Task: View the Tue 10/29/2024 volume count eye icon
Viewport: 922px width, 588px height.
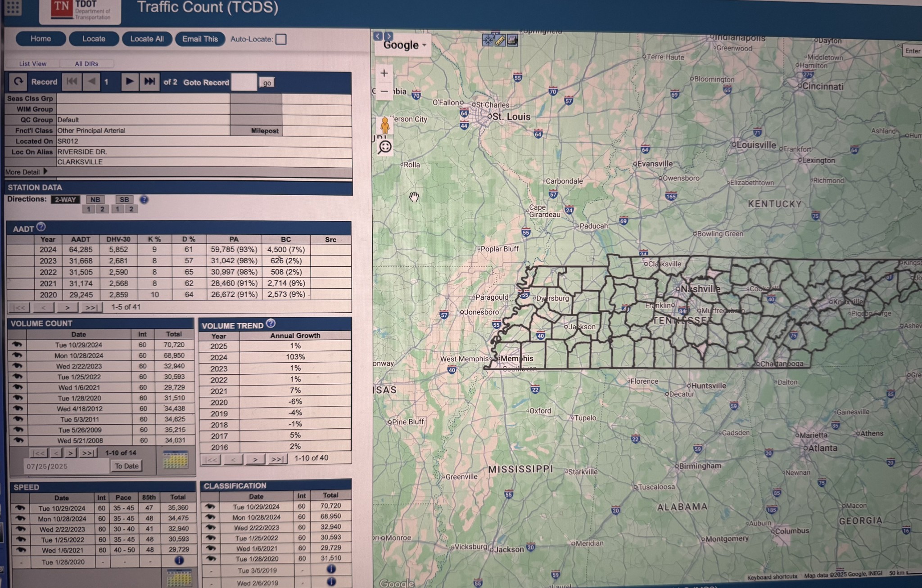Action: click(17, 345)
